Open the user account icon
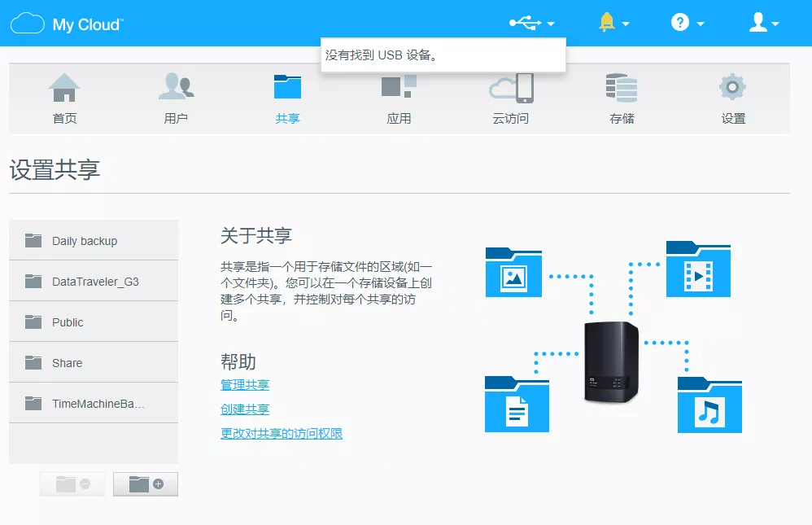The width and height of the screenshot is (812, 525). click(758, 22)
